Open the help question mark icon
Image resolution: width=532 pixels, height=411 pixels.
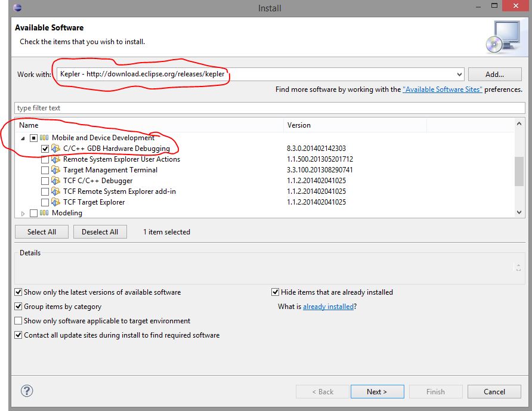point(27,391)
